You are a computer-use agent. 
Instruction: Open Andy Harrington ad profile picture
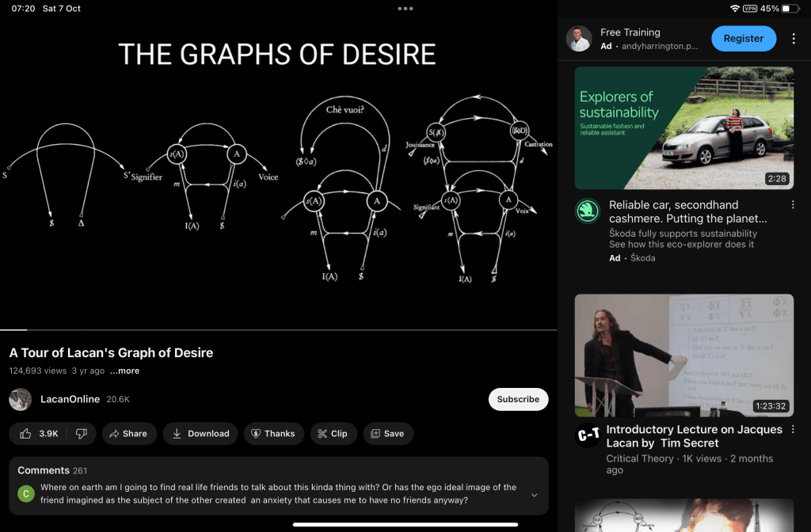click(x=579, y=39)
